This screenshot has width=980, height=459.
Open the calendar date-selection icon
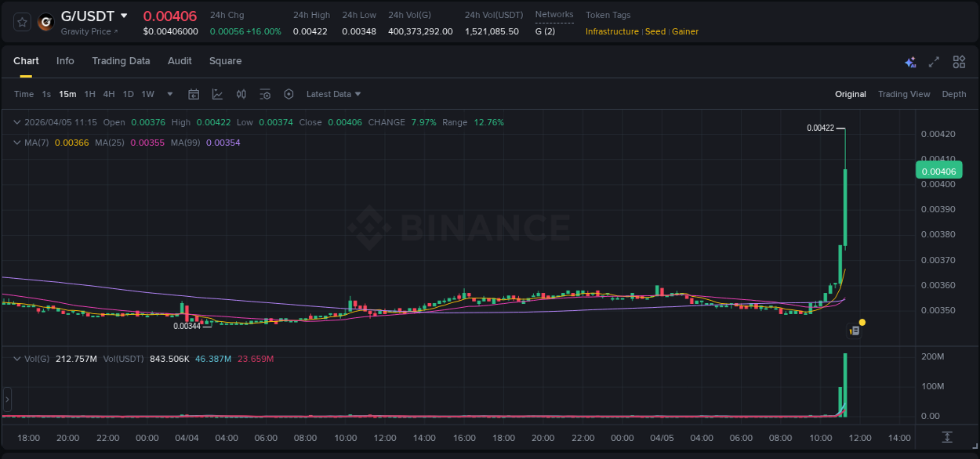194,94
